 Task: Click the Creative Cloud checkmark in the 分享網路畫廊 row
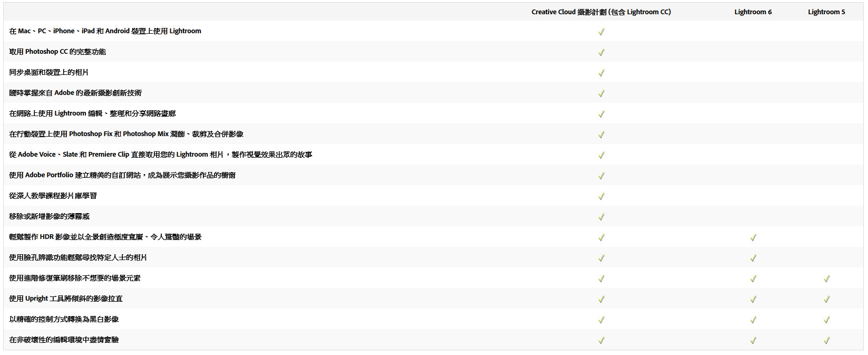(601, 114)
